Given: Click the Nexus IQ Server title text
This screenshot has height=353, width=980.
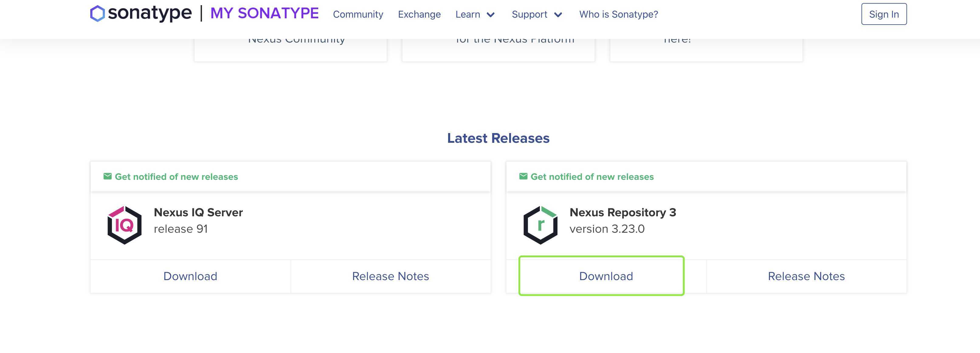Looking at the screenshot, I should click(x=198, y=212).
